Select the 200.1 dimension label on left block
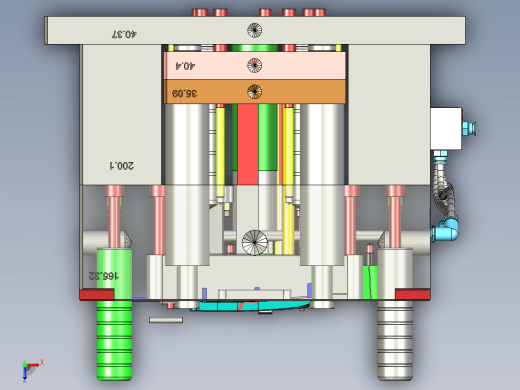Viewport: 520px width, 390px height. (122, 165)
